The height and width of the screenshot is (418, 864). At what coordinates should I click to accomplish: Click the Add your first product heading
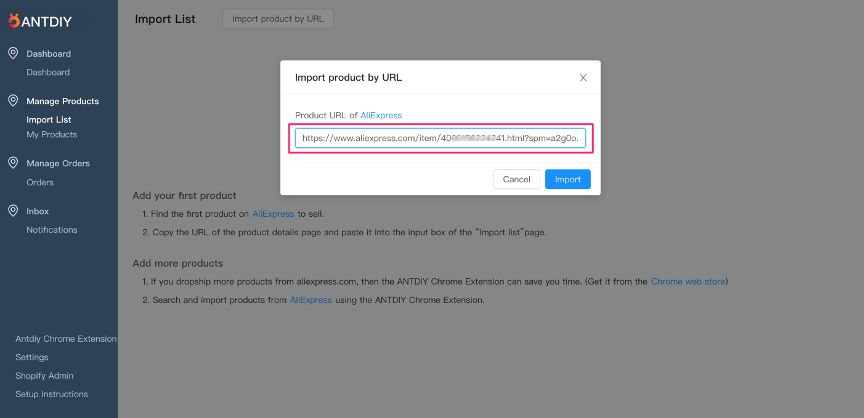(x=185, y=196)
